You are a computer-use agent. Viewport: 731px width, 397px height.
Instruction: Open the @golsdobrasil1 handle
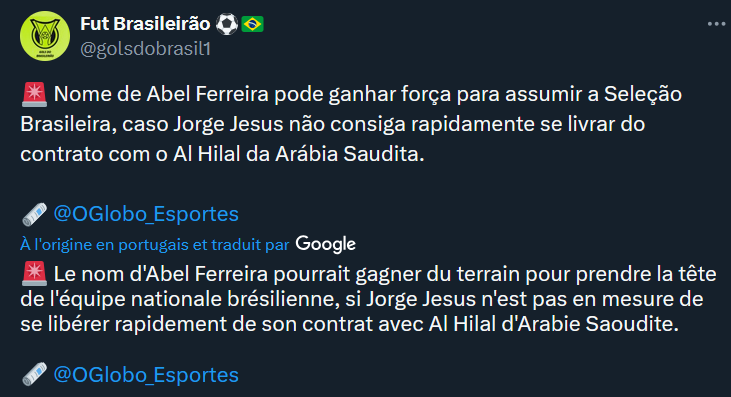145,48
